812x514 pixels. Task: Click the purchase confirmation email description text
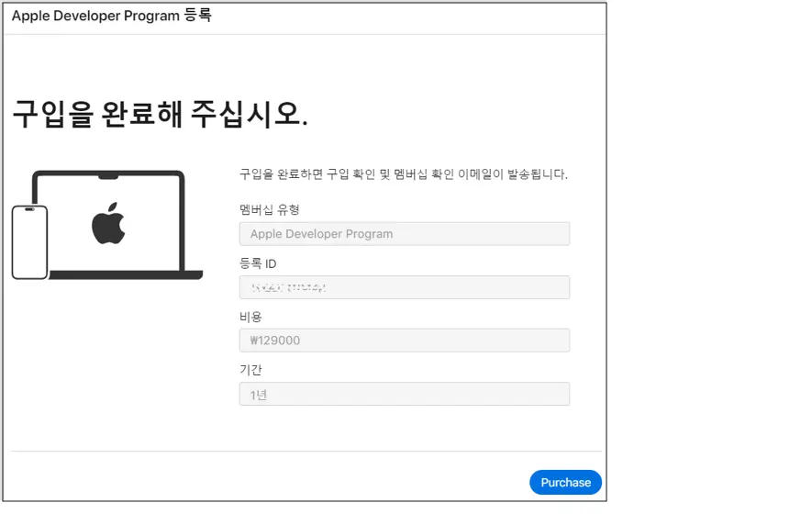point(404,174)
